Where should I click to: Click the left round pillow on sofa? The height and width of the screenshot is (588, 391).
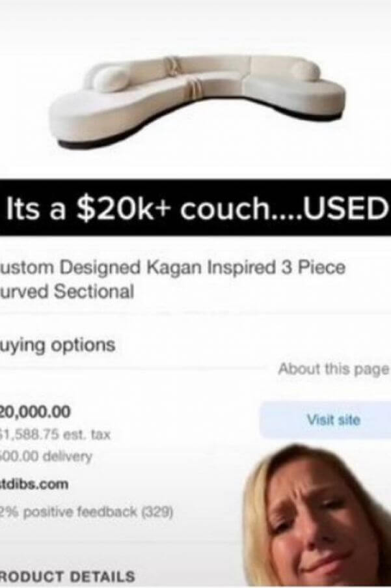(109, 79)
